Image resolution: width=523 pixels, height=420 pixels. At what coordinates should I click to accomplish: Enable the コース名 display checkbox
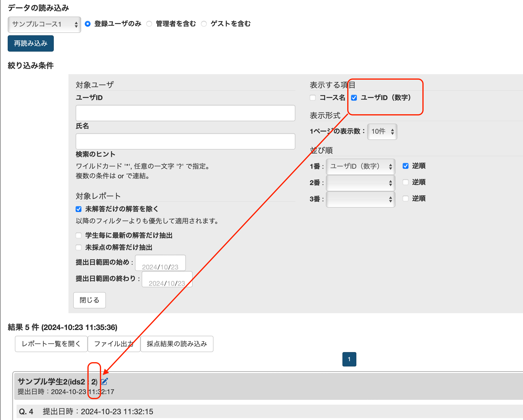313,98
